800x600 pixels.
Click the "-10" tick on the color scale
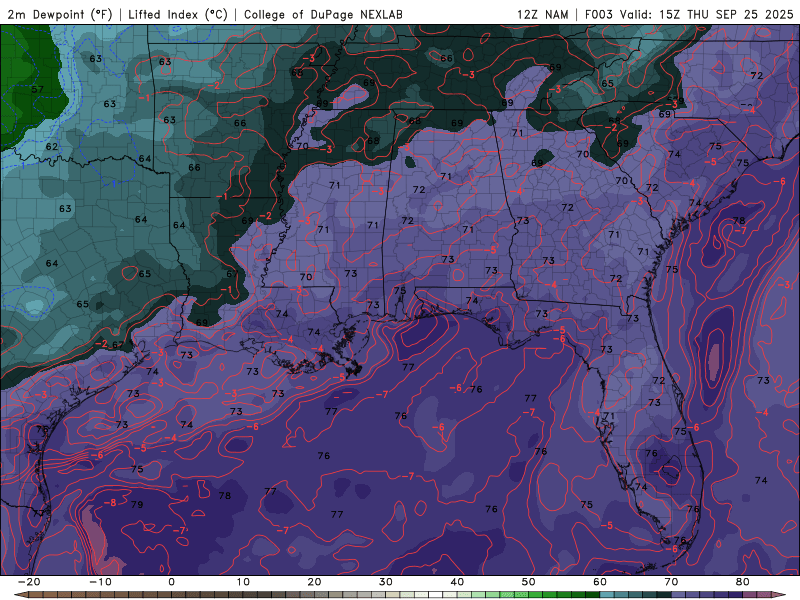[x=100, y=582]
